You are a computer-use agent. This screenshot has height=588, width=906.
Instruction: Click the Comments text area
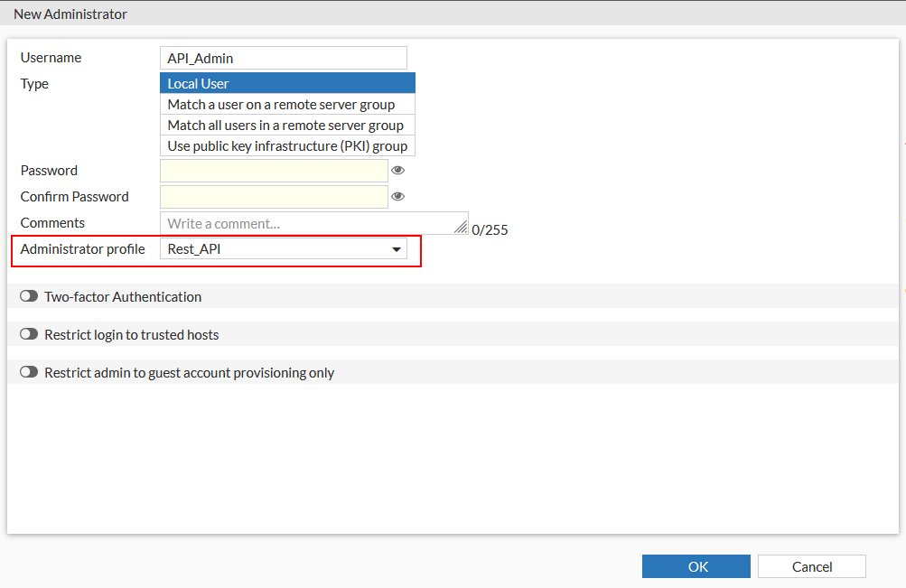[x=307, y=223]
